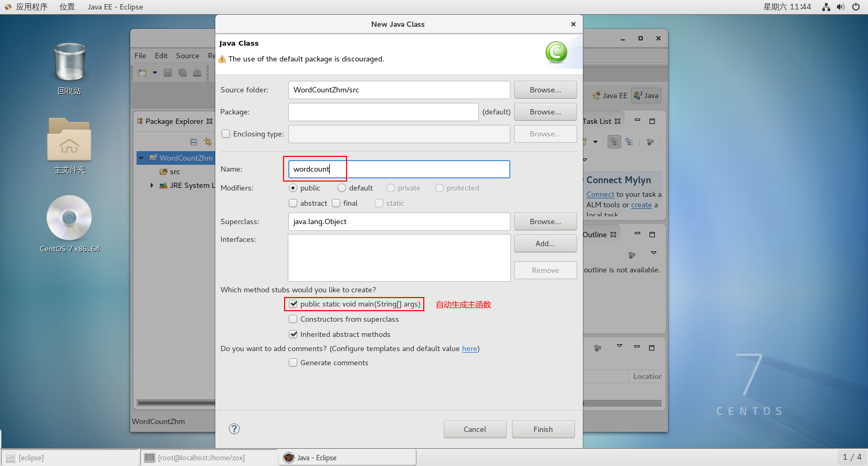The width and height of the screenshot is (868, 466).
Task: Click the 'here' templates link
Action: pyautogui.click(x=469, y=348)
